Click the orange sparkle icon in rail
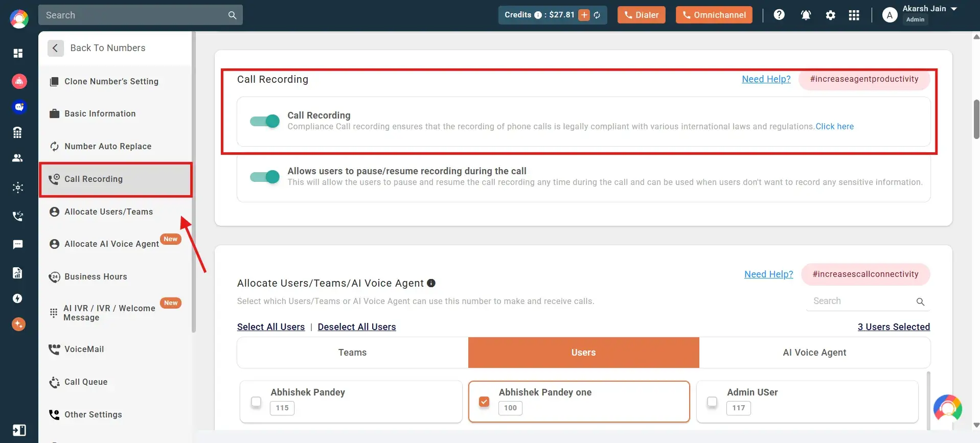Screen dimensions: 980x443 point(19,324)
